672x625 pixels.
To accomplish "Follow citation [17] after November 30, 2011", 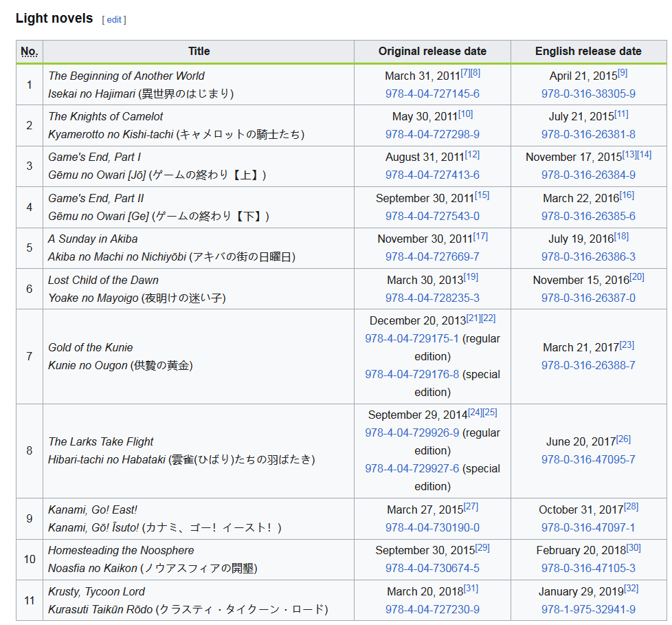I will coord(480,236).
